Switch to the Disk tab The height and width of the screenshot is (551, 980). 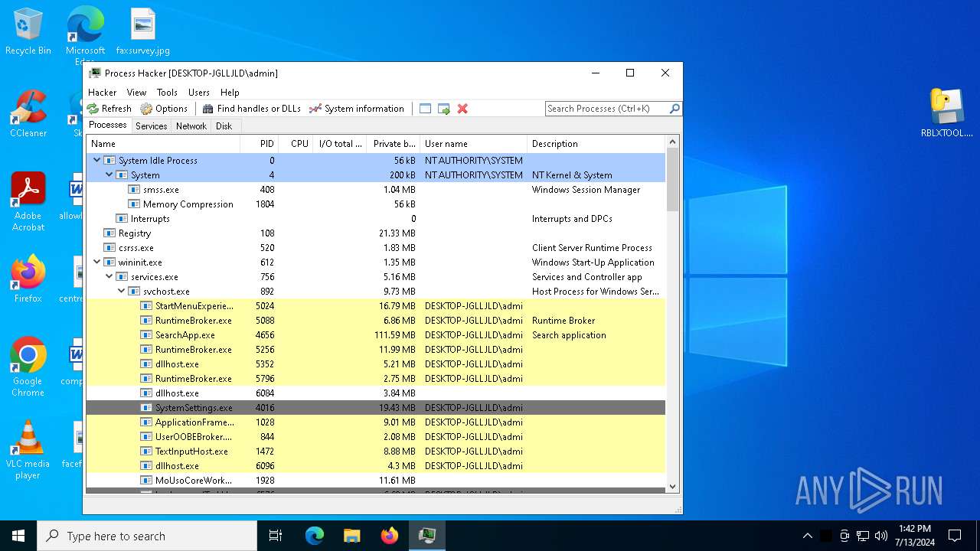tap(224, 126)
